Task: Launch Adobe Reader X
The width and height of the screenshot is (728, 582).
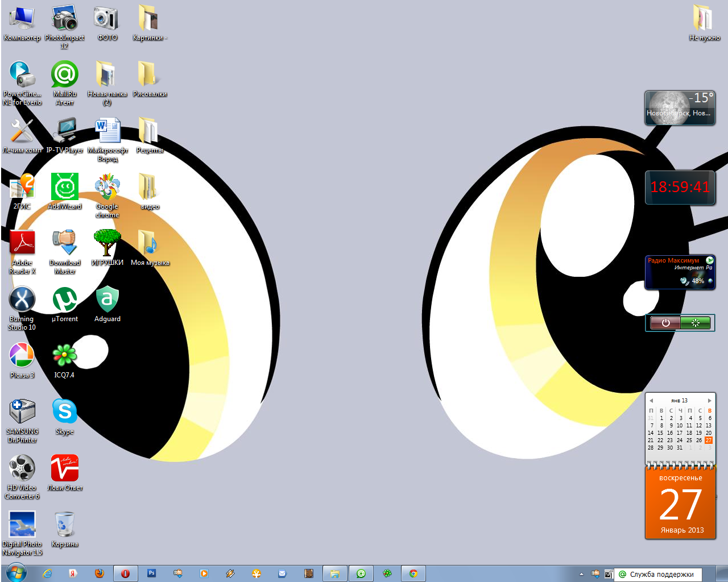Action: 22,252
